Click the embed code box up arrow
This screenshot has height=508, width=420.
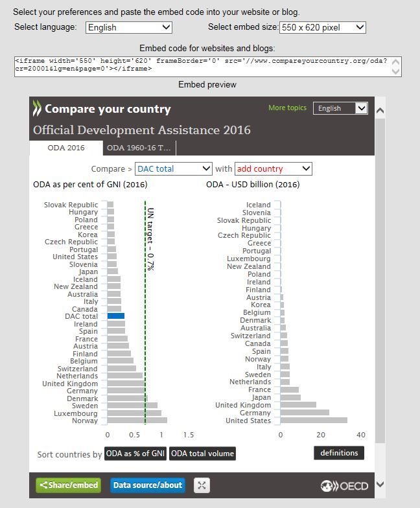point(395,62)
